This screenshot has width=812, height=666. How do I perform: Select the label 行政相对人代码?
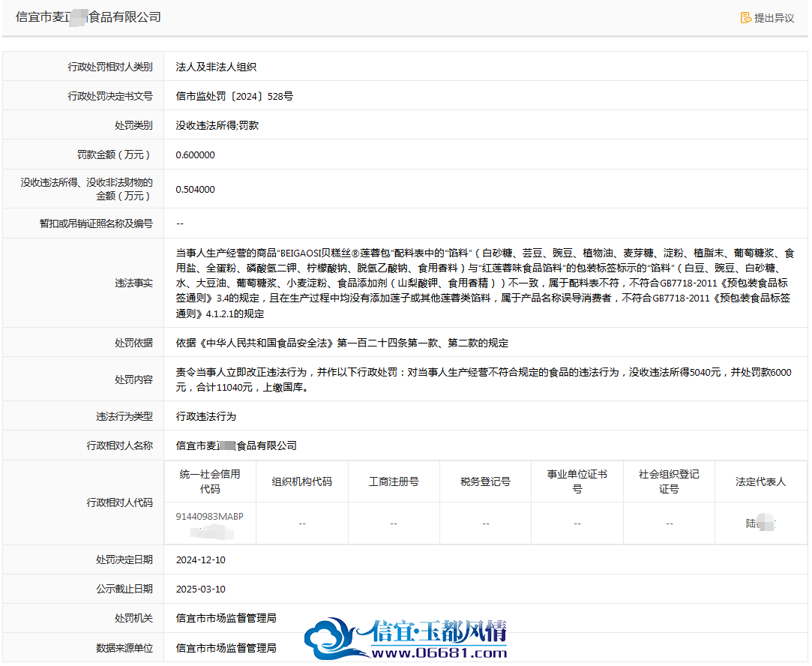click(120, 502)
